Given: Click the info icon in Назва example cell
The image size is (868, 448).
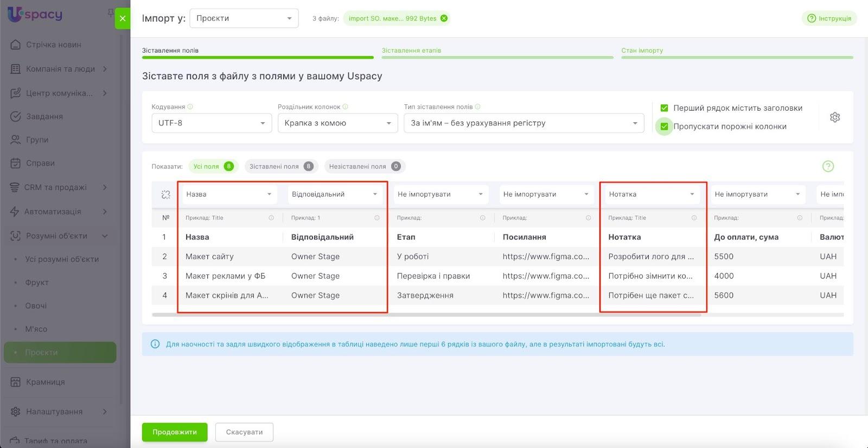Looking at the screenshot, I should click(x=271, y=218).
